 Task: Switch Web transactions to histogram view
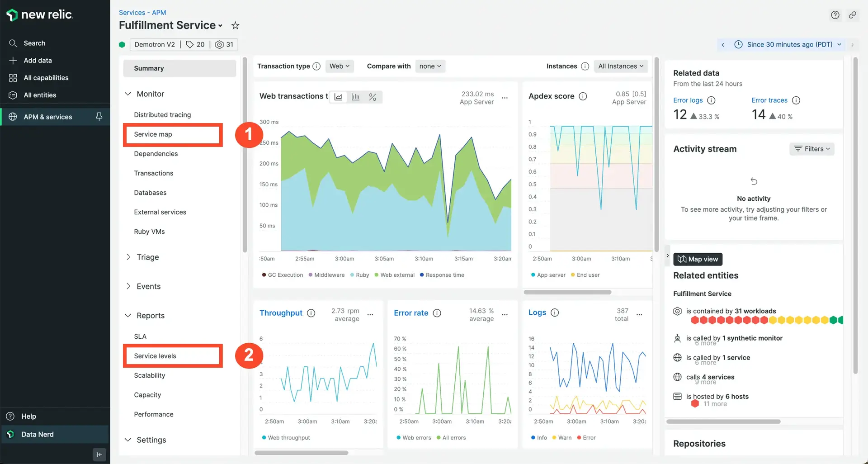click(x=355, y=97)
